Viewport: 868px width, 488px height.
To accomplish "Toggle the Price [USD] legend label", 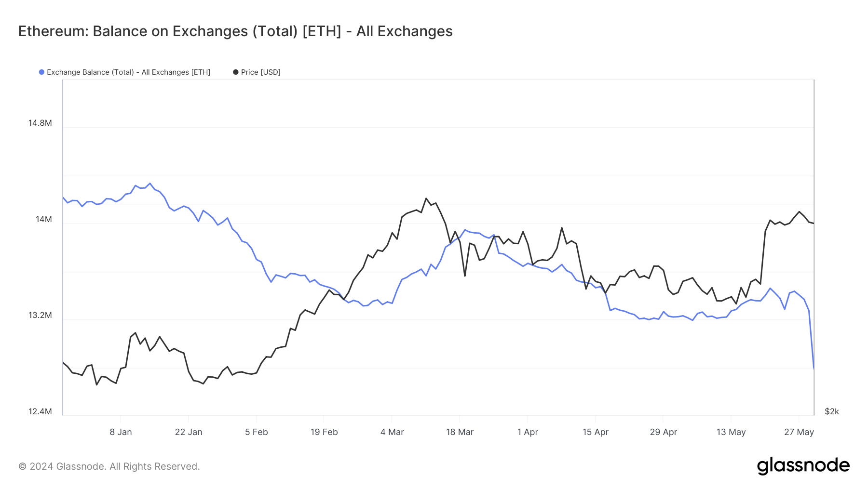I will 260,72.
